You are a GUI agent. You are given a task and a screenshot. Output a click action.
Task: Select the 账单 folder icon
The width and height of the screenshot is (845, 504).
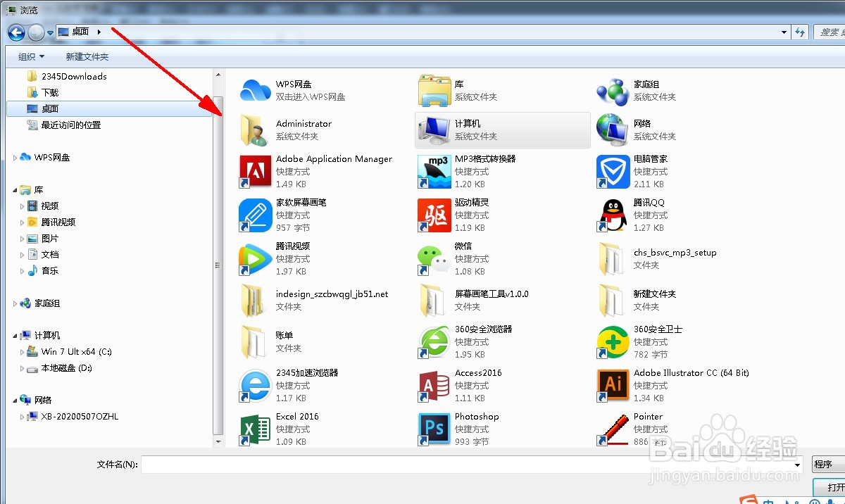click(256, 342)
